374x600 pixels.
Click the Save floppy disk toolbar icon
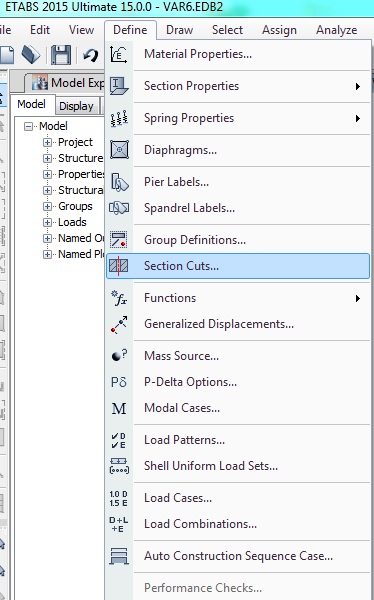click(61, 55)
